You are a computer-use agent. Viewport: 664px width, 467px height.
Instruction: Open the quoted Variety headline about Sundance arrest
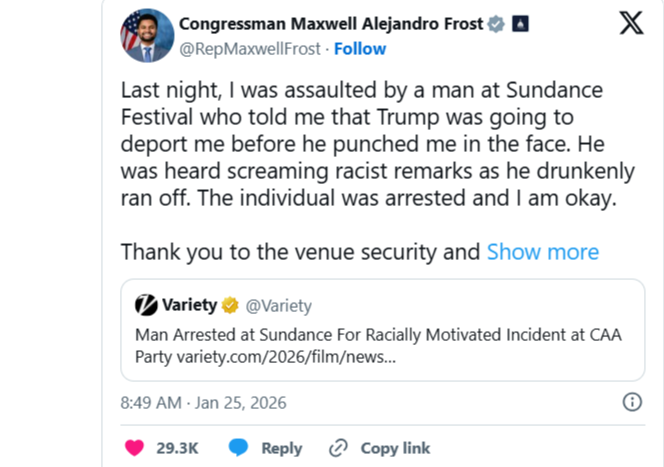click(378, 346)
